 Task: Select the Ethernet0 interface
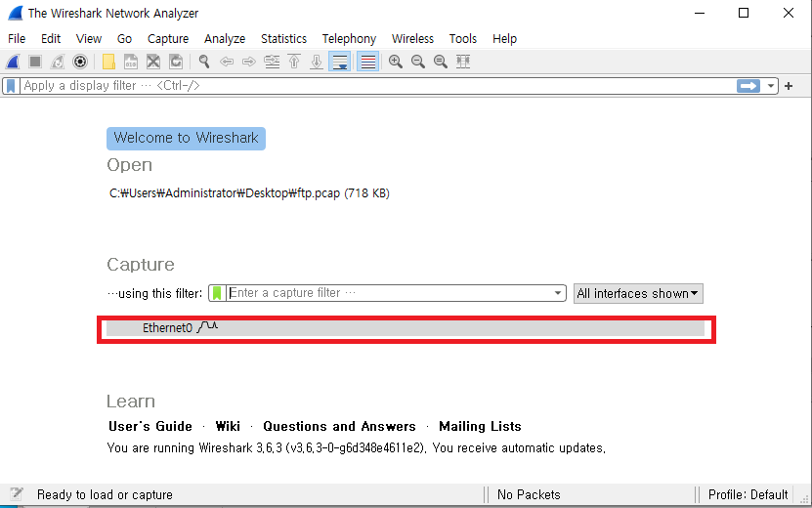406,328
